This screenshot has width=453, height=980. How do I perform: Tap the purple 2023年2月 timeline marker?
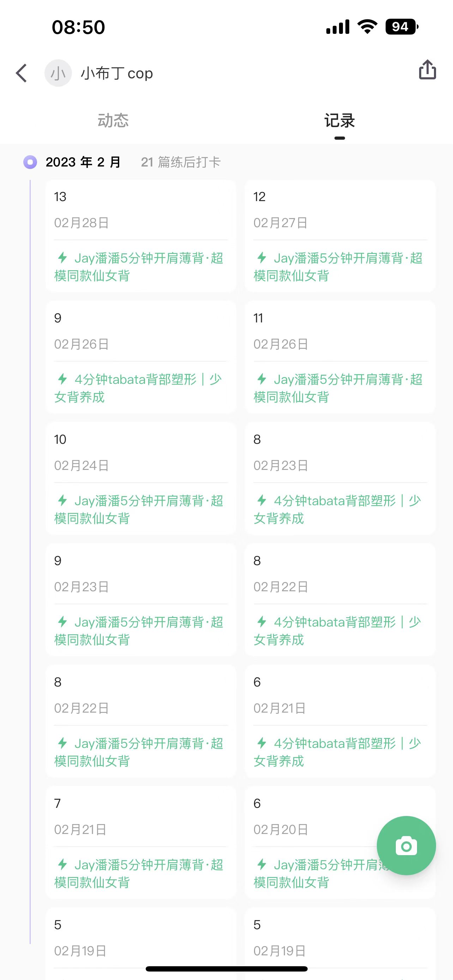(30, 162)
